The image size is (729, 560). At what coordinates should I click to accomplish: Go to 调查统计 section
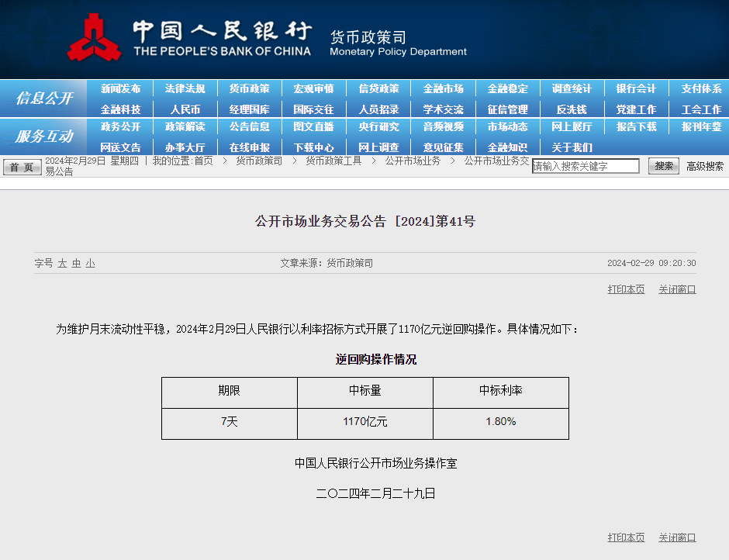[572, 89]
